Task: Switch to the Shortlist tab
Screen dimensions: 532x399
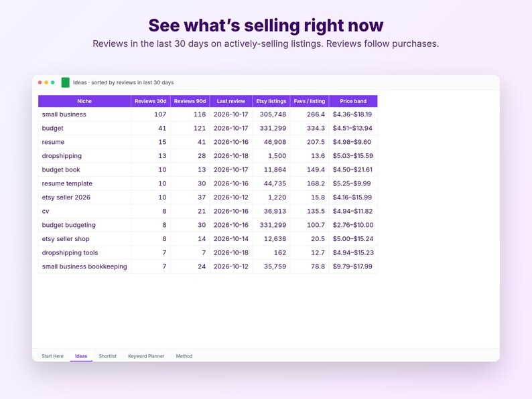Action: pos(108,356)
